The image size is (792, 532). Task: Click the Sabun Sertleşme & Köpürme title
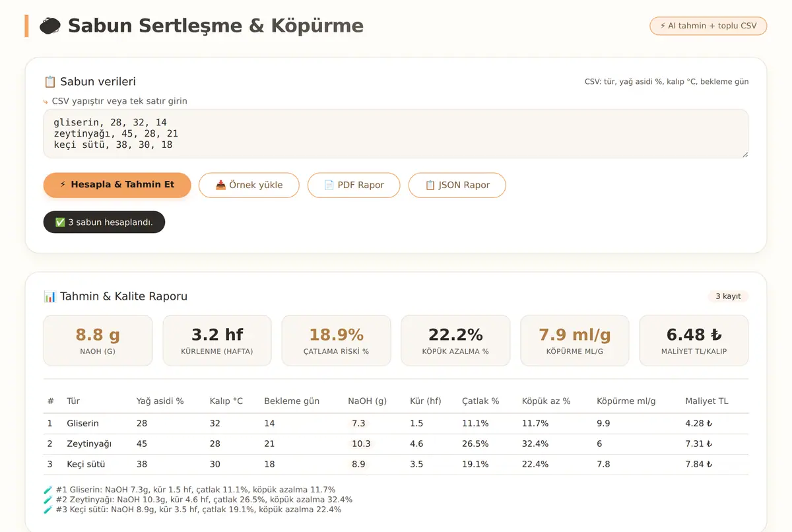(216, 26)
